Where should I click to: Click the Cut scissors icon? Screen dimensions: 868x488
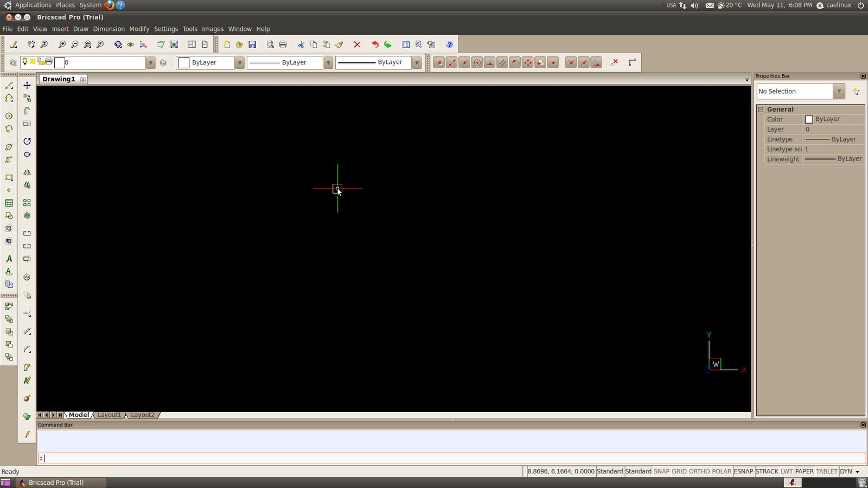pos(301,44)
